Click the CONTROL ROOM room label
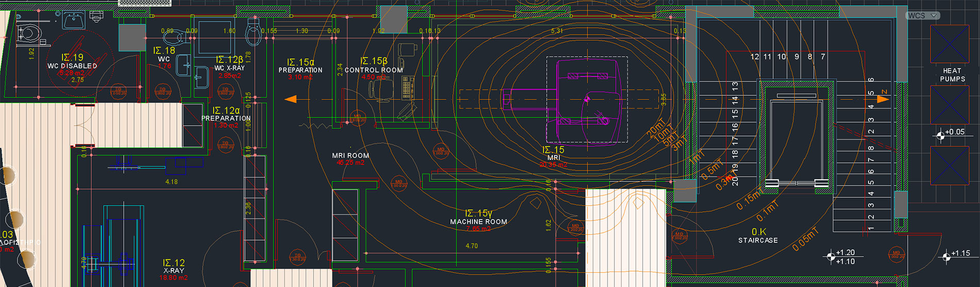This screenshot has height=287, width=980. 373,70
